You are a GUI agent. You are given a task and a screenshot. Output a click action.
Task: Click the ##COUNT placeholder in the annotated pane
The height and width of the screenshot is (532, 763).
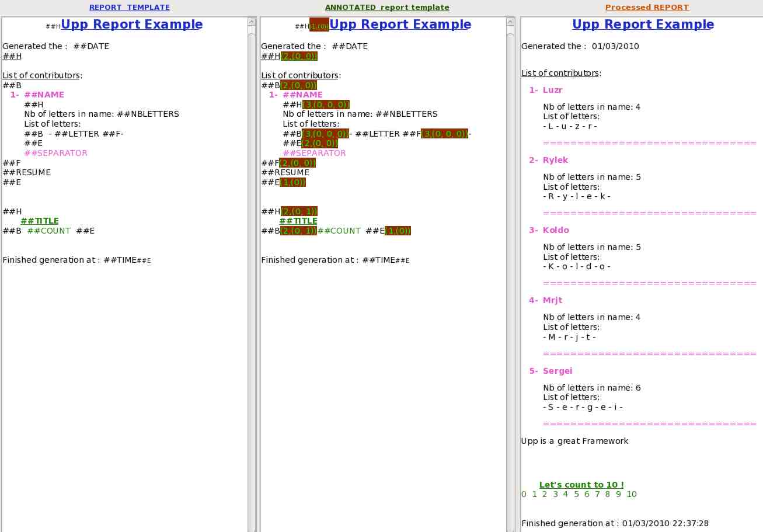click(339, 231)
